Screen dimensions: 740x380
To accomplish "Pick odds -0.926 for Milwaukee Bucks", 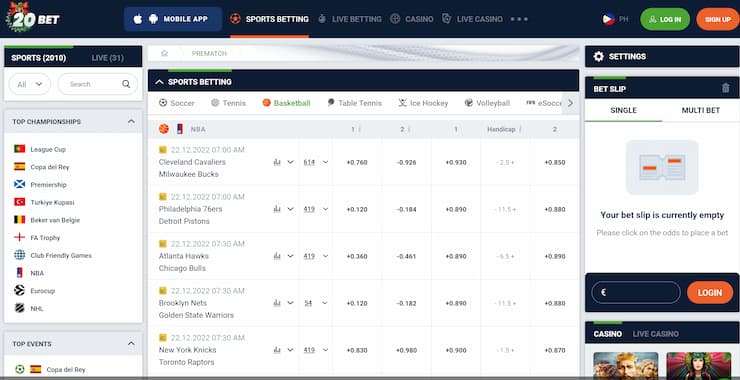I will coord(406,162).
